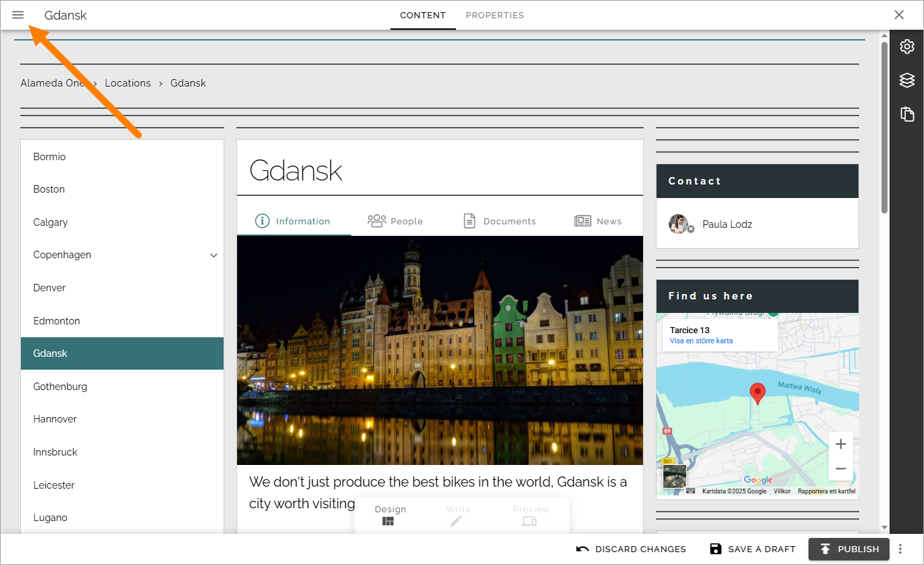Select Innsbruck in locations list
The height and width of the screenshot is (565, 924).
pos(122,452)
